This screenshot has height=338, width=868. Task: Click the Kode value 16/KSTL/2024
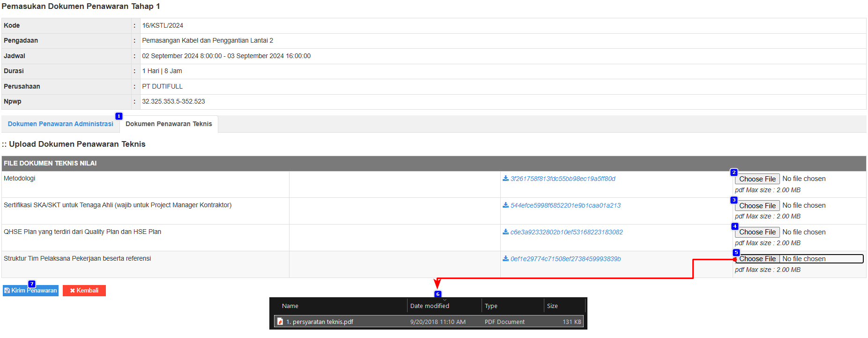point(163,25)
